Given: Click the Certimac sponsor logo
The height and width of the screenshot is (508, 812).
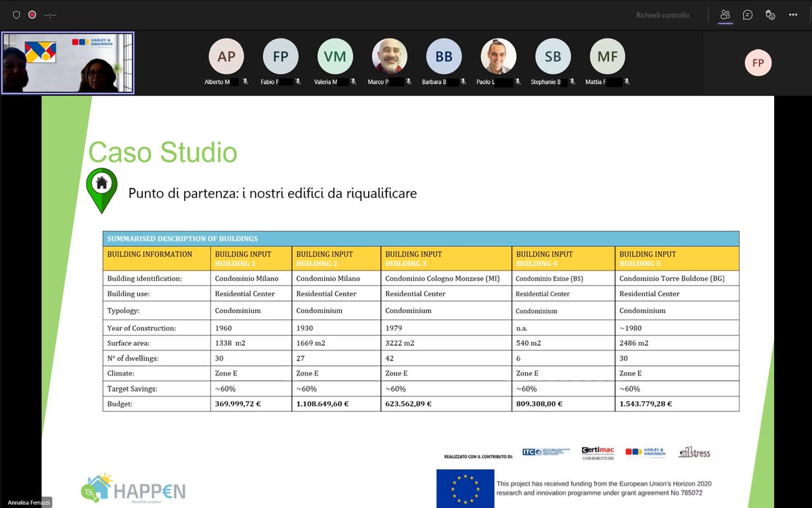Looking at the screenshot, I should coord(597,453).
